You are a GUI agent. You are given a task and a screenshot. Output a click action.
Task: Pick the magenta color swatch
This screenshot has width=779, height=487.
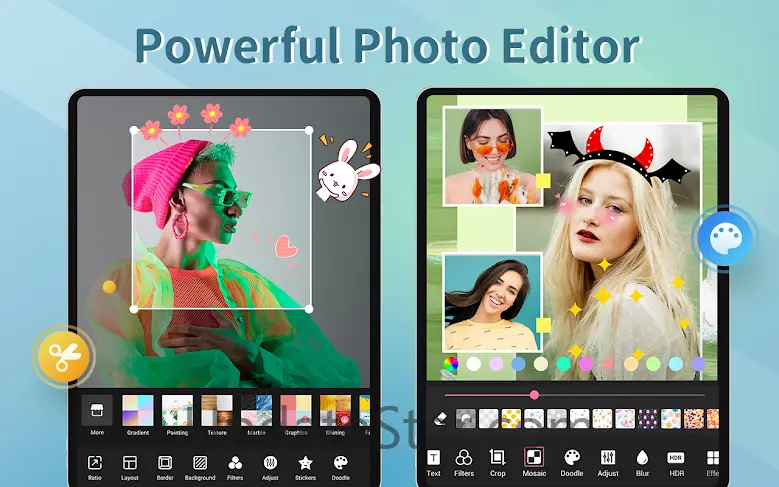[586, 364]
